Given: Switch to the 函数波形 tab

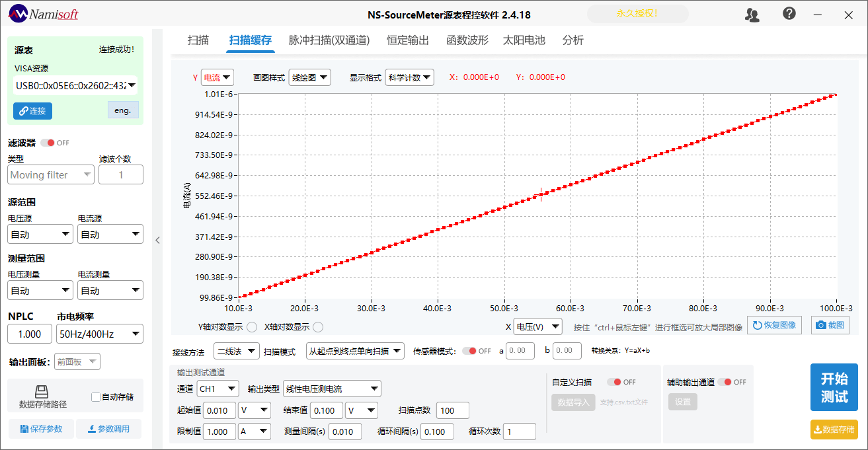Looking at the screenshot, I should (x=467, y=40).
